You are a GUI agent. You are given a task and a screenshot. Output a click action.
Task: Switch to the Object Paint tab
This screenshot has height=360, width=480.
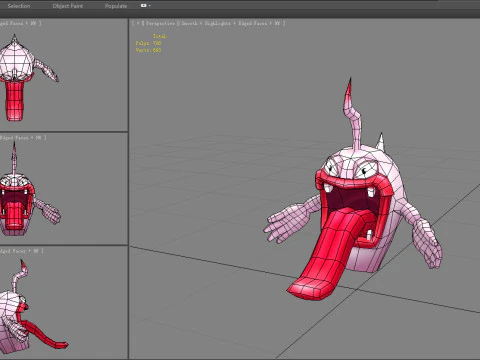(x=68, y=6)
